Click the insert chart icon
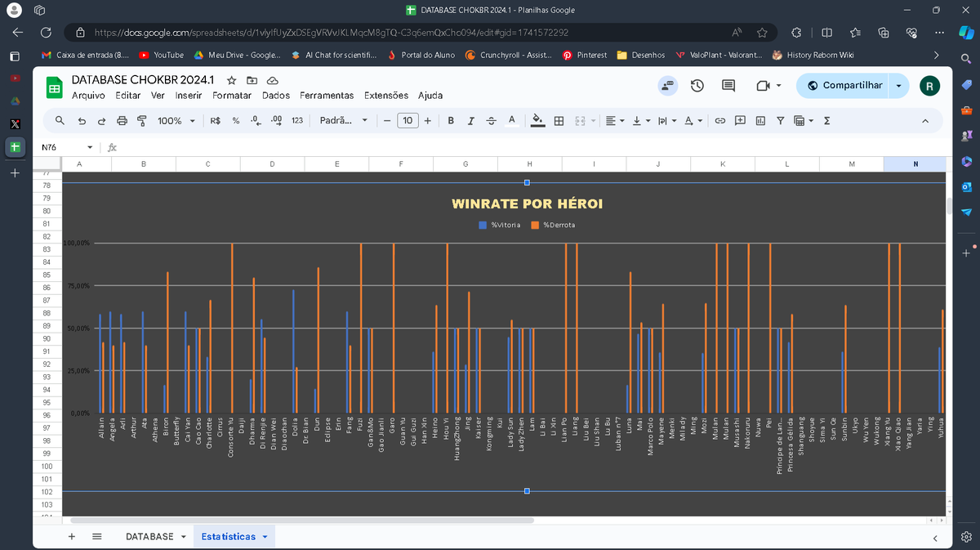This screenshot has width=980, height=550. coord(761,120)
